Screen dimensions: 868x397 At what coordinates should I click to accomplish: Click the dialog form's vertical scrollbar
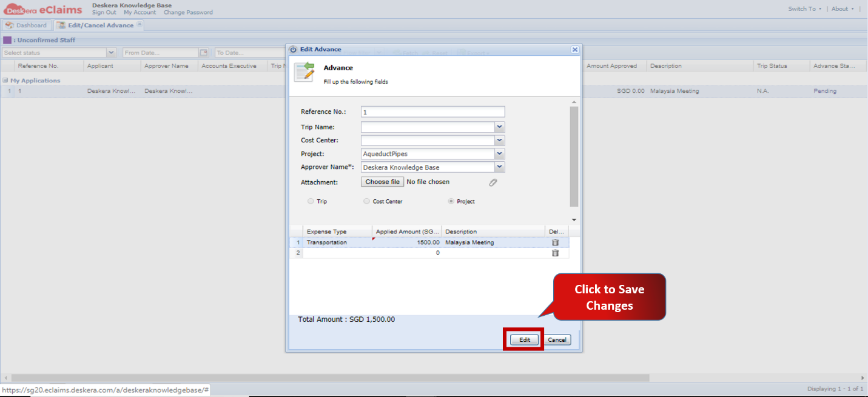tap(574, 156)
